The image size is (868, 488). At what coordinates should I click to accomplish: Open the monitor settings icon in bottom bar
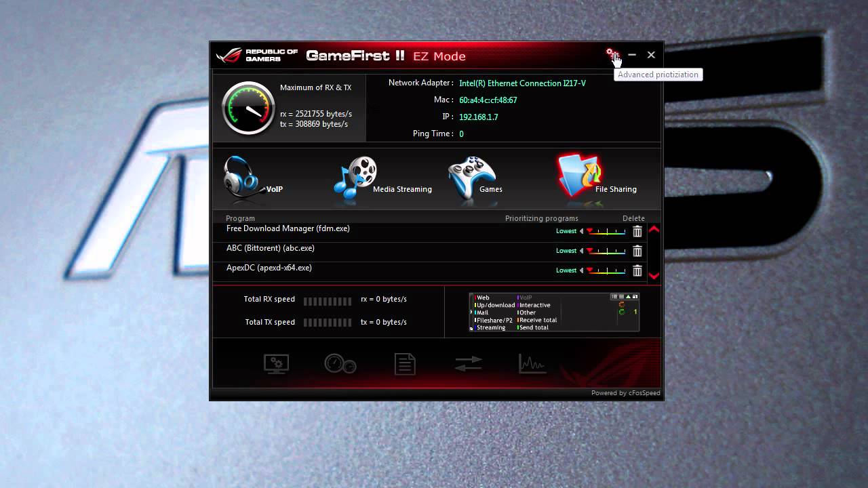click(x=276, y=364)
